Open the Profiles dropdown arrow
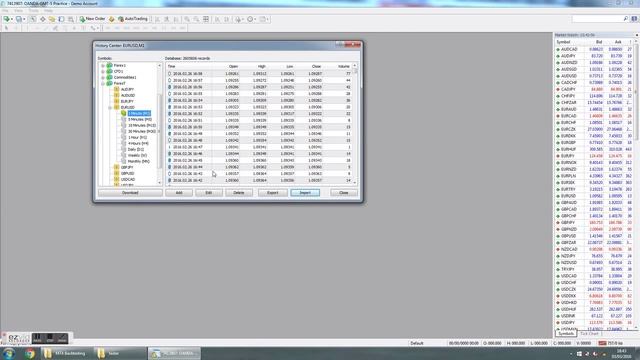Image resolution: width=640 pixels, height=360 pixels. pos(24,19)
